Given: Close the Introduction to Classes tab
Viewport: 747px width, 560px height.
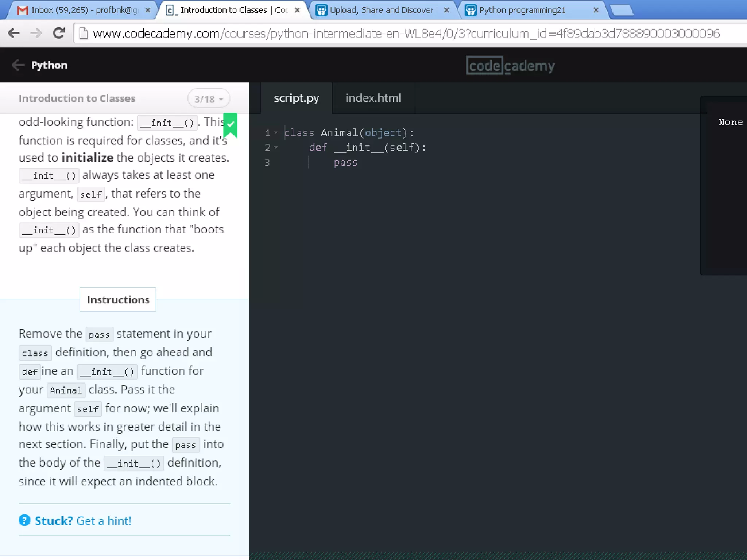Looking at the screenshot, I should click(x=297, y=10).
